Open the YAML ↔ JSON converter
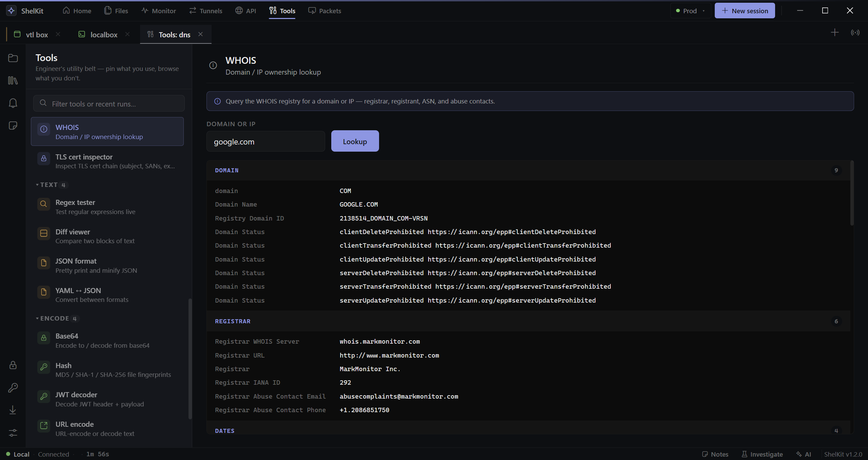The height and width of the screenshot is (460, 868). click(107, 295)
